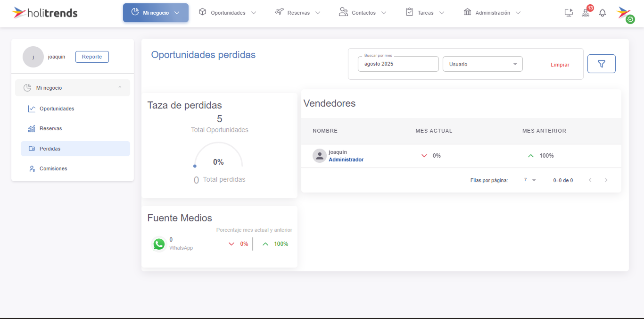Select the Perdidas sidebar item
Viewport: 644px width, 319px height.
[75, 149]
